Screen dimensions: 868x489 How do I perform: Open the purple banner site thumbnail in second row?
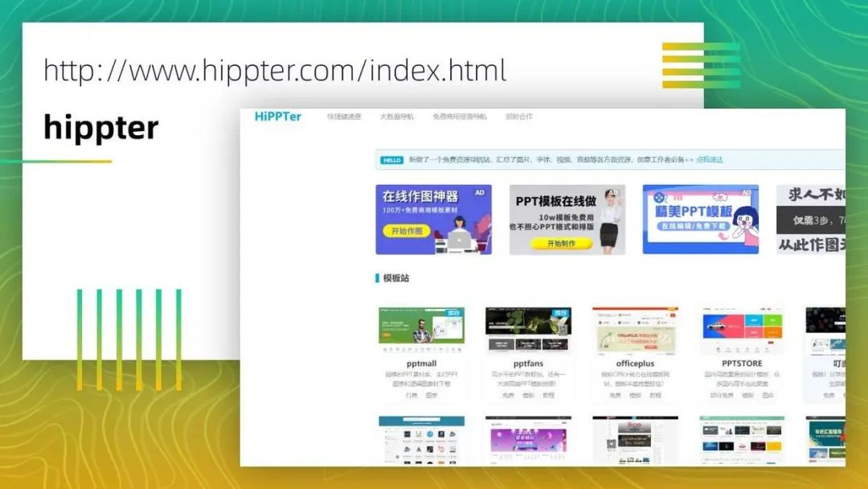pyautogui.click(x=528, y=440)
